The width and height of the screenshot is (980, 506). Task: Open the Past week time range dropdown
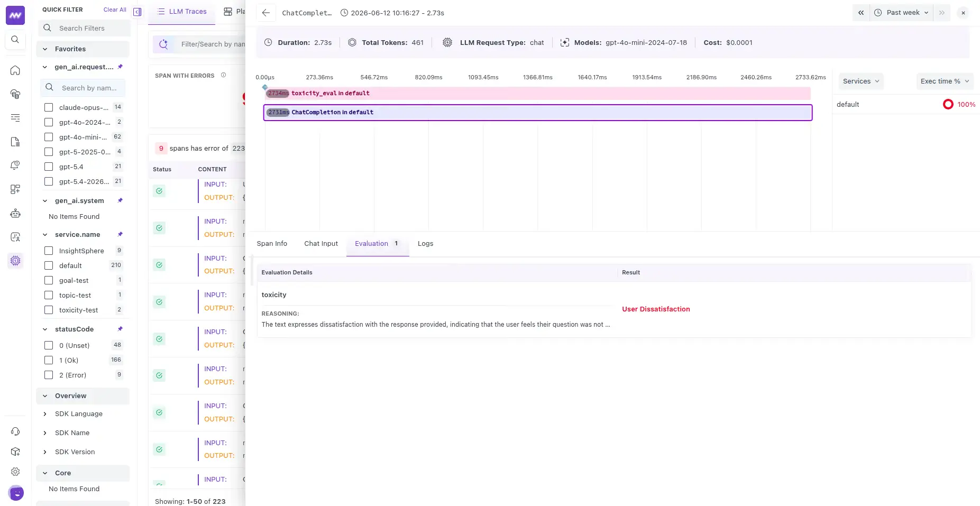pyautogui.click(x=902, y=13)
